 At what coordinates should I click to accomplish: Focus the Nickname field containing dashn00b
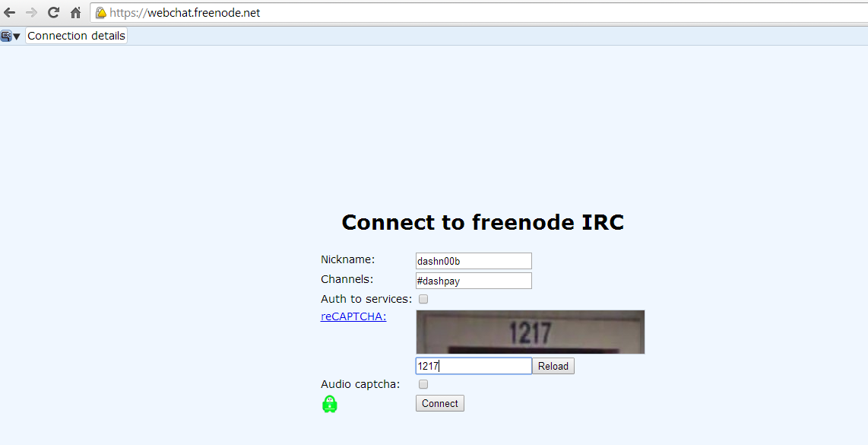pos(474,261)
